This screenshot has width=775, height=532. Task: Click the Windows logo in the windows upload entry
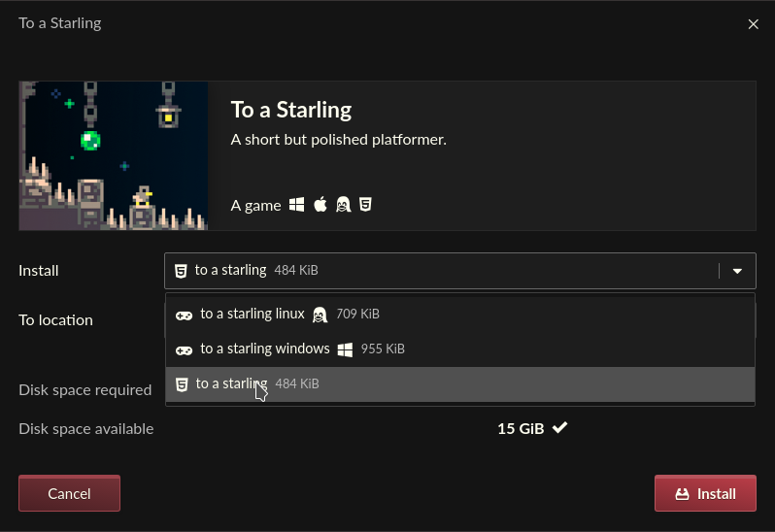[x=345, y=349]
